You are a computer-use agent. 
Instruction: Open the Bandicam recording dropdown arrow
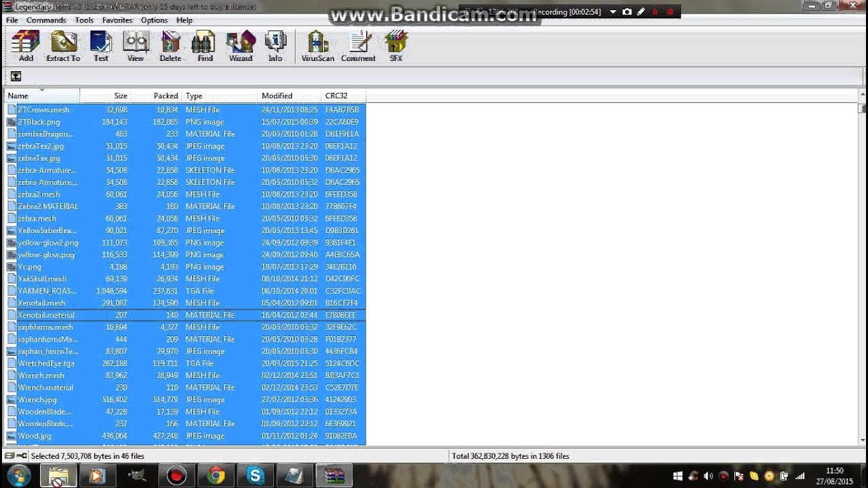613,12
